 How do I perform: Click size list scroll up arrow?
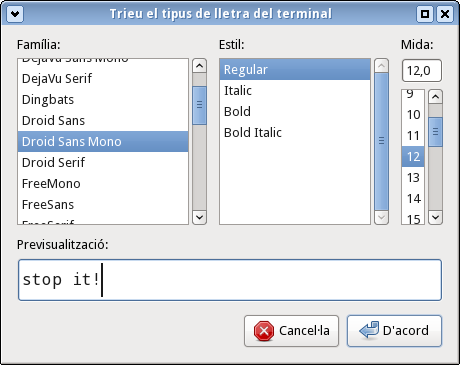(435, 97)
